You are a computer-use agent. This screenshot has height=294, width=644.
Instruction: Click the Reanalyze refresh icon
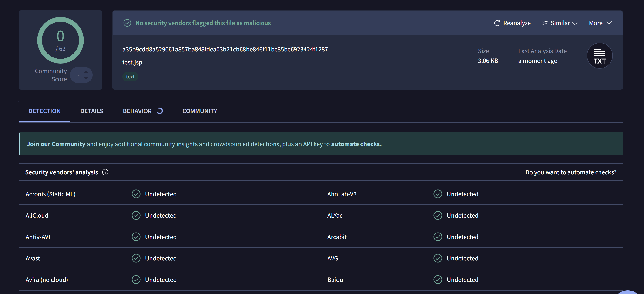click(x=497, y=23)
